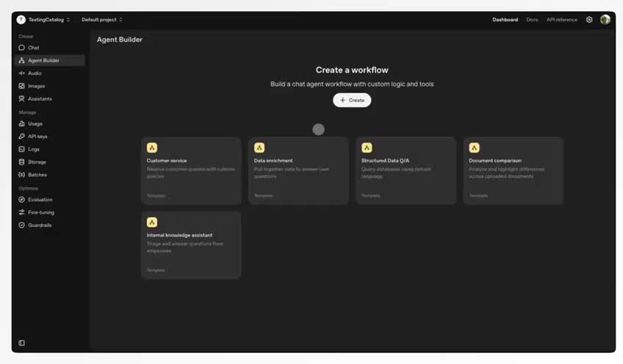Expand the TestingCatalog organization dropdown

44,20
